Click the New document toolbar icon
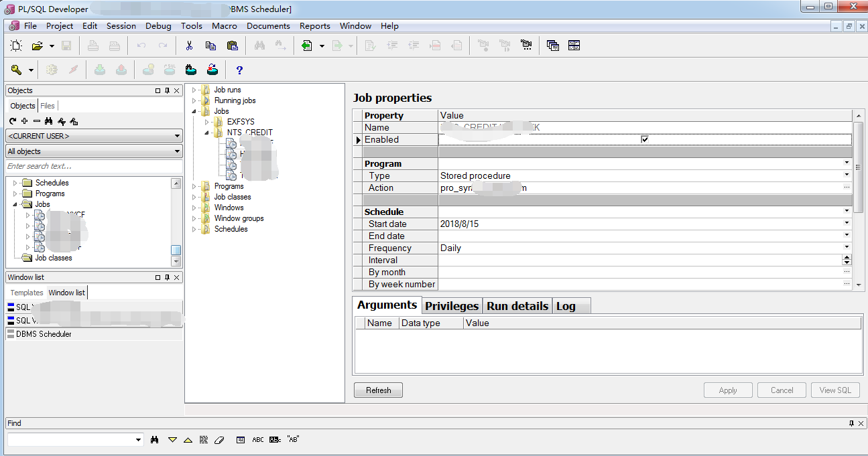868x456 pixels. click(16, 46)
